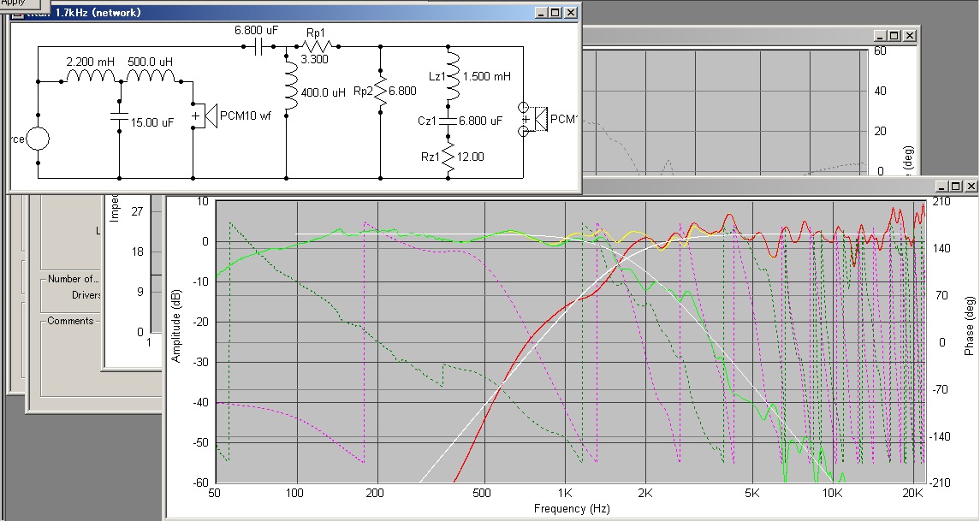Click the '12.00' value beside Rz1
The width and height of the screenshot is (980, 521).
click(471, 157)
